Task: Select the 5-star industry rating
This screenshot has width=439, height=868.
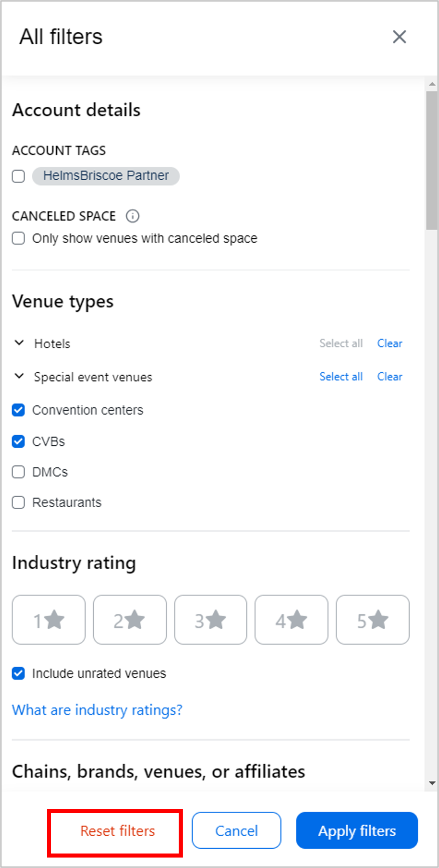Action: tap(373, 620)
